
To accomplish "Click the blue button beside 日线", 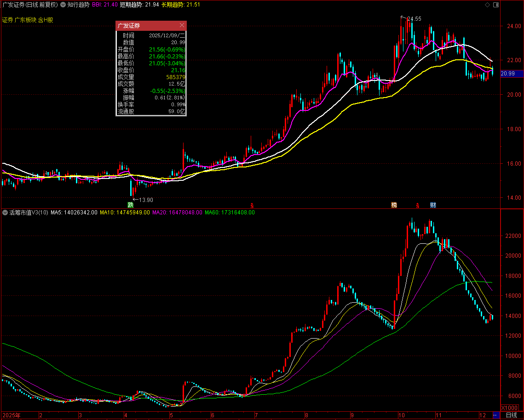I will (x=495, y=415).
